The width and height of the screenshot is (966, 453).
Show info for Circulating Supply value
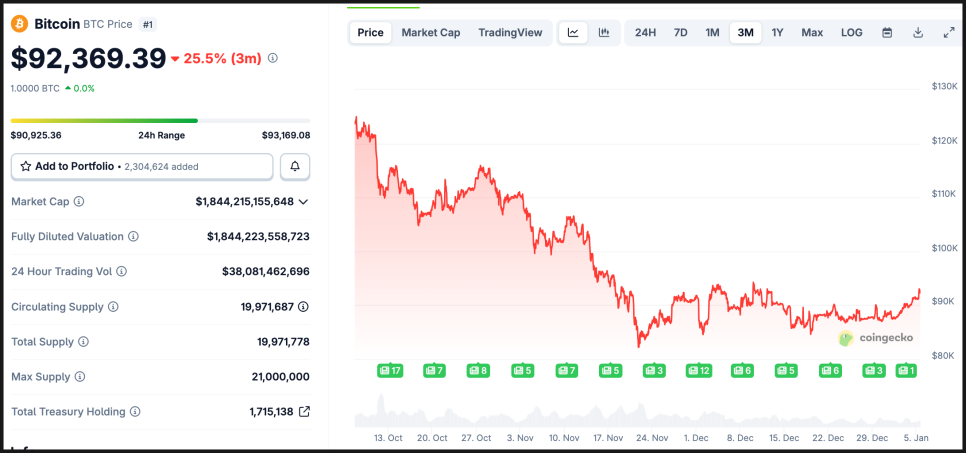point(303,307)
